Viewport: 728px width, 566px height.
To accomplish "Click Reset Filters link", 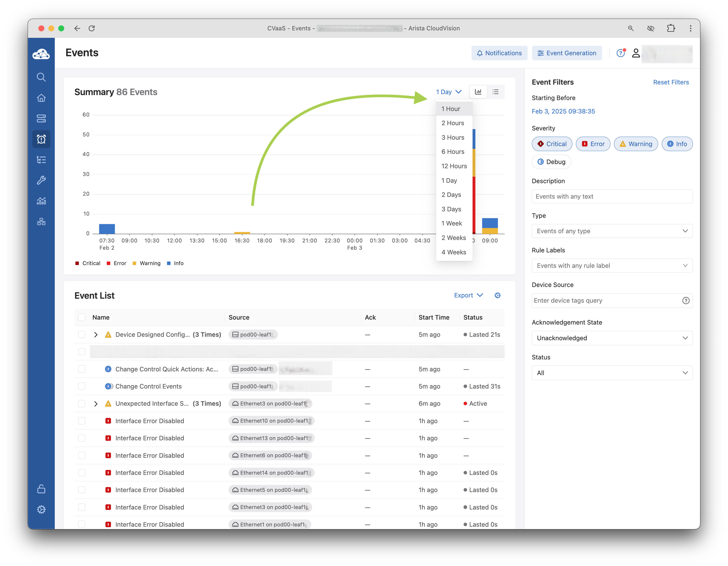I will 671,82.
